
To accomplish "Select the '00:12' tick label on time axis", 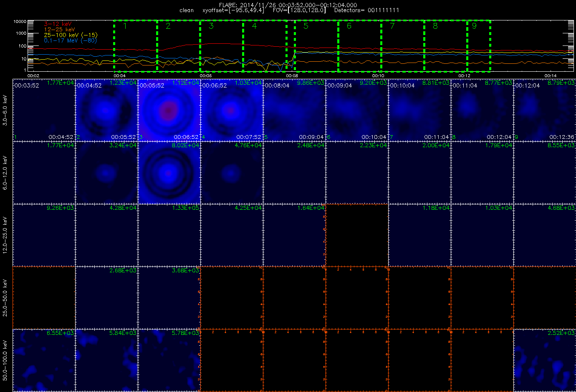I will pos(465,75).
